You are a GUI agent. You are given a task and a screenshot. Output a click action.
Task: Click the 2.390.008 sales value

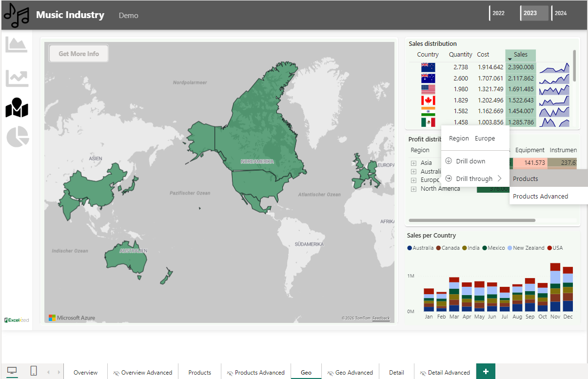[x=521, y=67]
